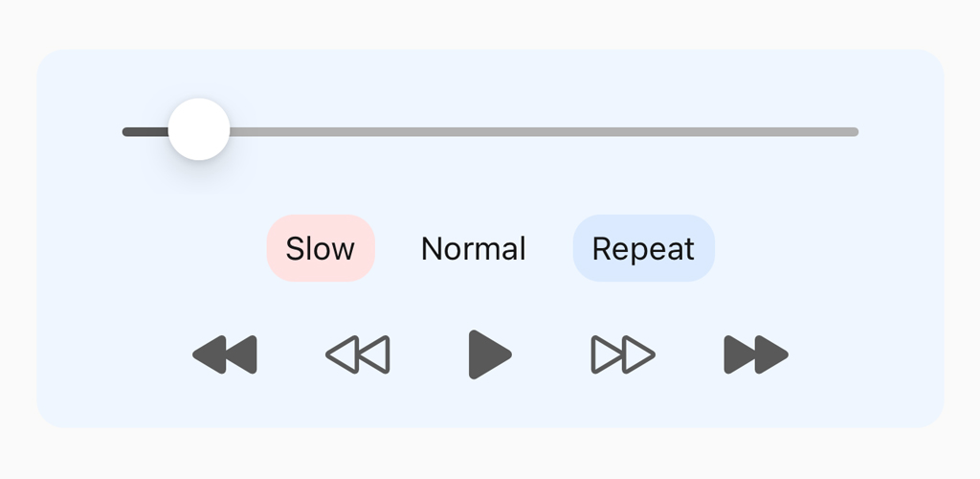Step back using the hollow backward arrows

pos(358,354)
